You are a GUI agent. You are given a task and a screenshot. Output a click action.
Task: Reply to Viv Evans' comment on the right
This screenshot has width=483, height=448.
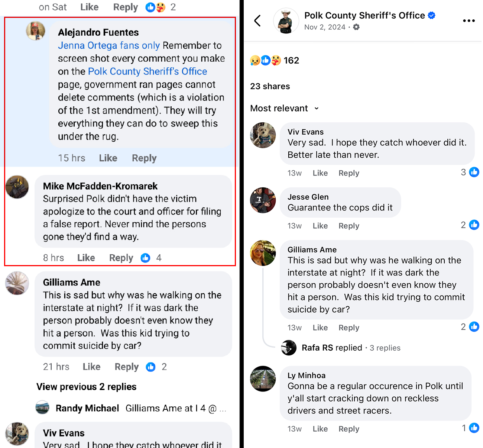click(x=349, y=173)
